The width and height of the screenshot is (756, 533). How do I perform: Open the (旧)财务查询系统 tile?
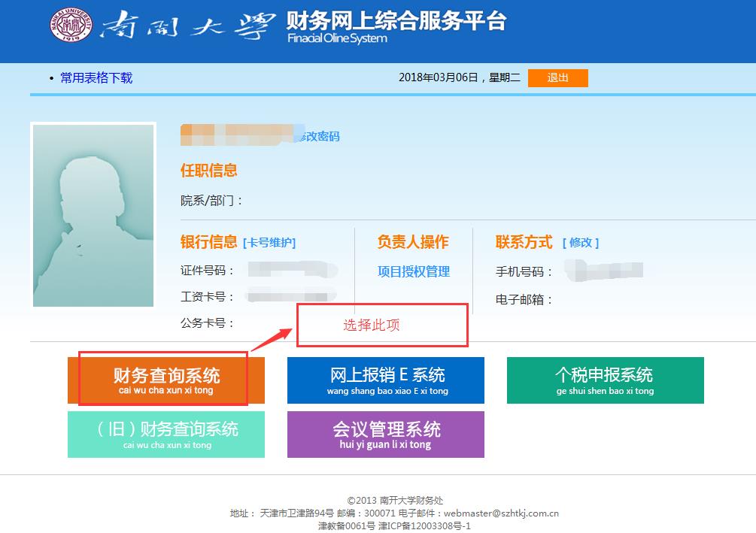coord(166,434)
